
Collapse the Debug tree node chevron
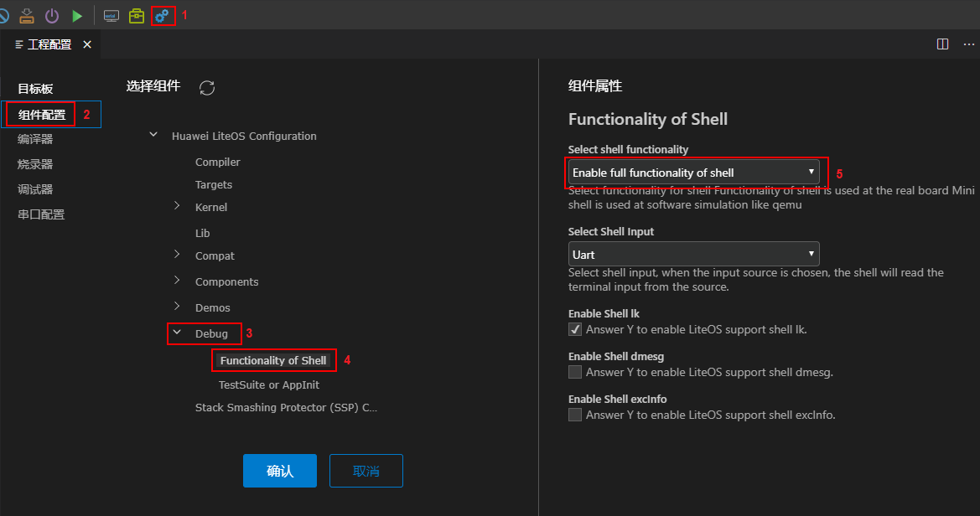177,333
